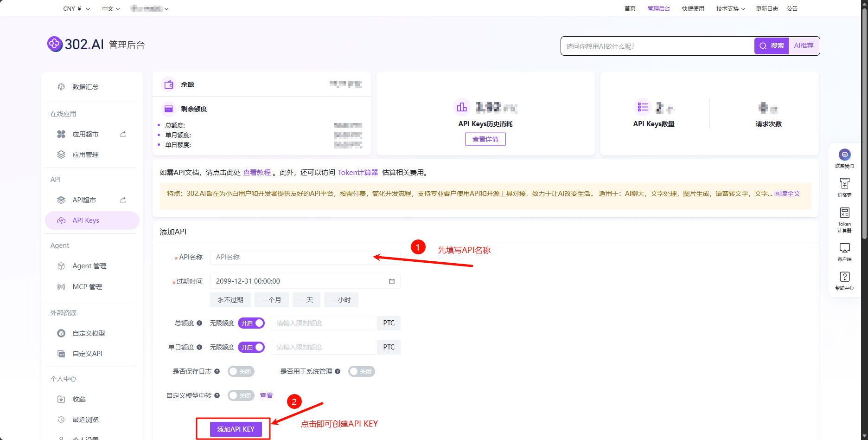Open 管理后台 in top navigation

pyautogui.click(x=659, y=9)
